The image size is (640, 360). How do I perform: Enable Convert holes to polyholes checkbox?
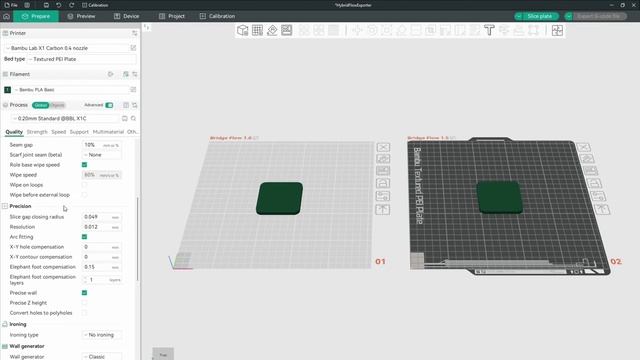pos(84,313)
